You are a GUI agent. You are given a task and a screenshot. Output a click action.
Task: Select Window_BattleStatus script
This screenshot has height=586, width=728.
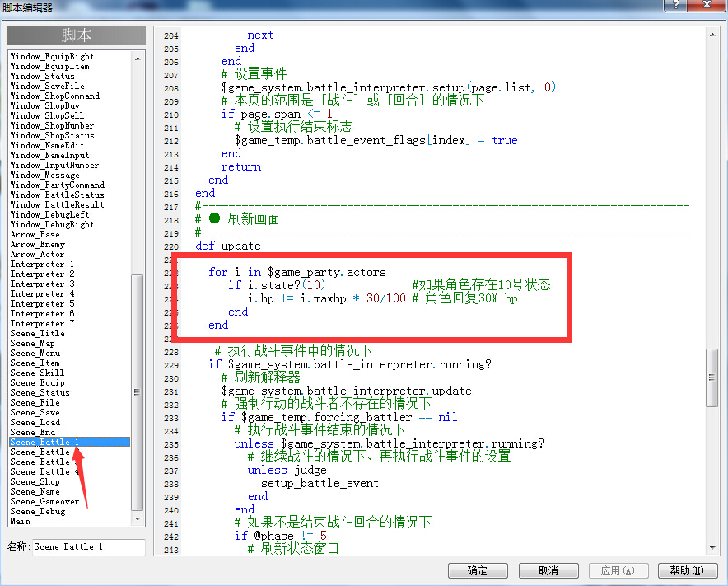tap(57, 195)
